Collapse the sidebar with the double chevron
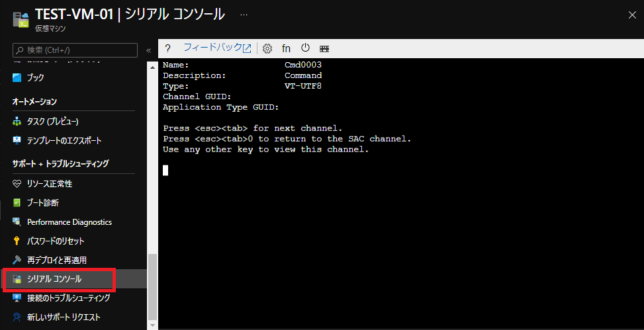The image size is (644, 330). tap(149, 50)
